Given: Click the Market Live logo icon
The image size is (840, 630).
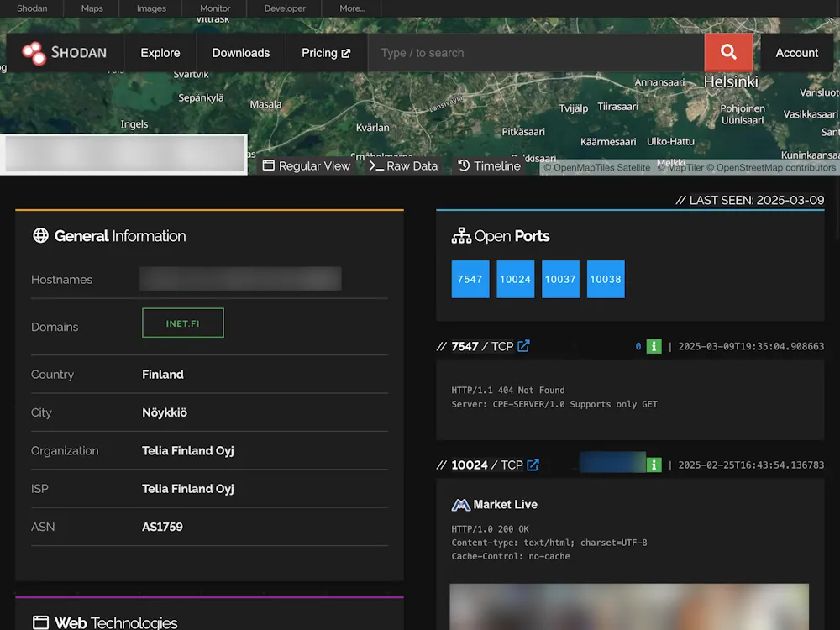Looking at the screenshot, I should (460, 505).
